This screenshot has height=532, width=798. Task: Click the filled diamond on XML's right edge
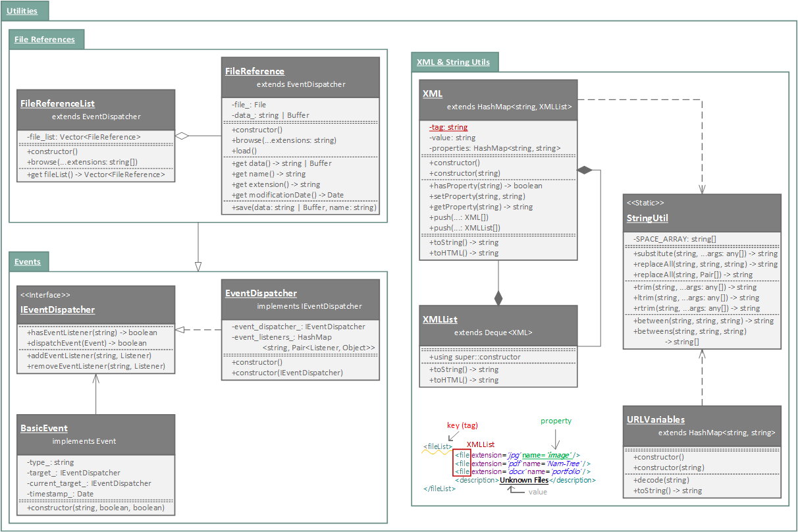click(x=584, y=171)
